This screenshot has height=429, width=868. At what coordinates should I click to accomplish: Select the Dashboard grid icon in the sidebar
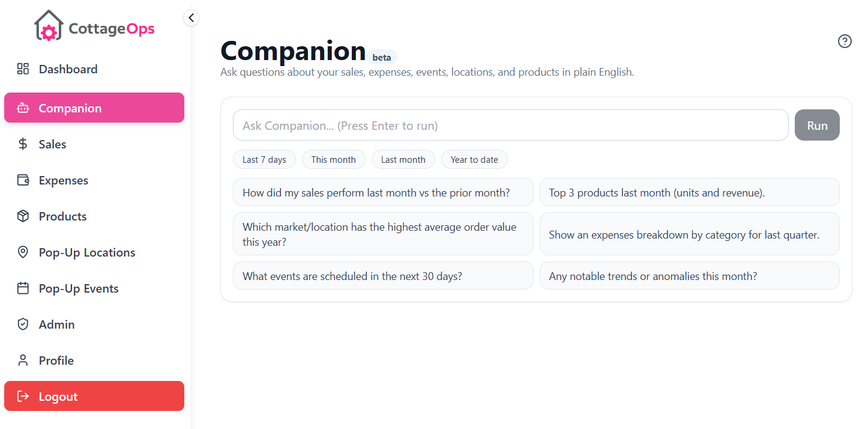pyautogui.click(x=23, y=68)
